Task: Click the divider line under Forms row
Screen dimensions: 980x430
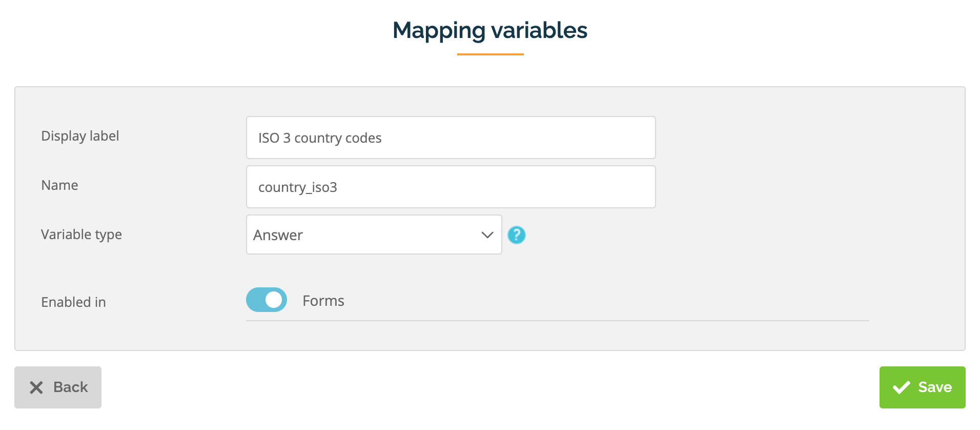Action: point(557,321)
